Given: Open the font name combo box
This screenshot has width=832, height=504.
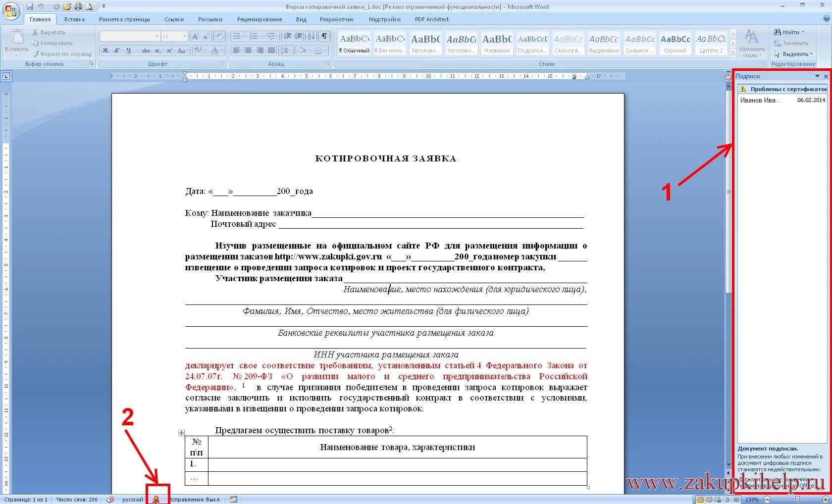Looking at the screenshot, I should 130,36.
